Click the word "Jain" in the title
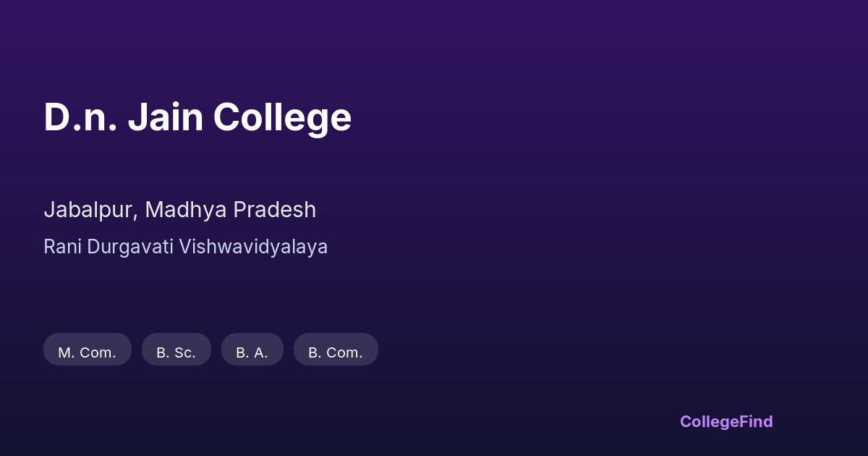The height and width of the screenshot is (456, 868). tap(166, 117)
